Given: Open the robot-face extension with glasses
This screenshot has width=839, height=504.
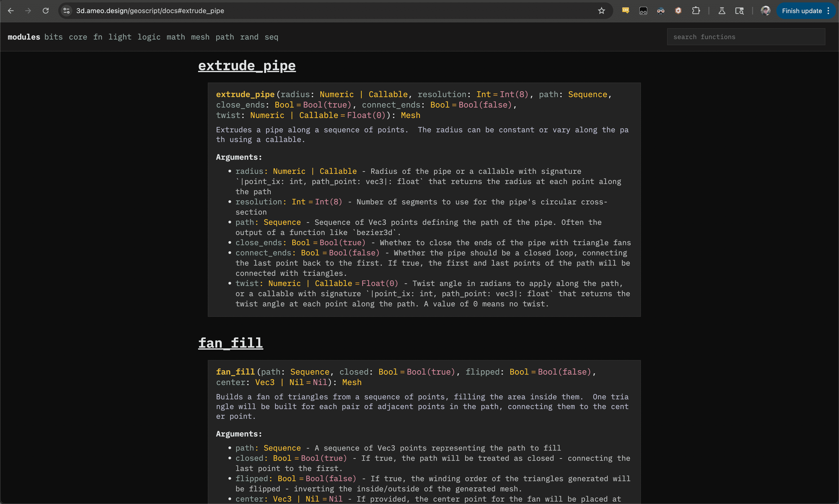Looking at the screenshot, I should coord(660,11).
